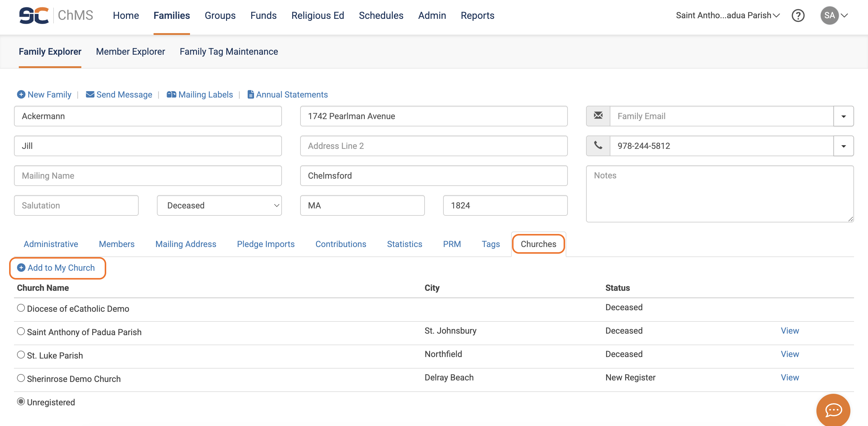Select the St. Luke Parish radio button

(x=21, y=355)
